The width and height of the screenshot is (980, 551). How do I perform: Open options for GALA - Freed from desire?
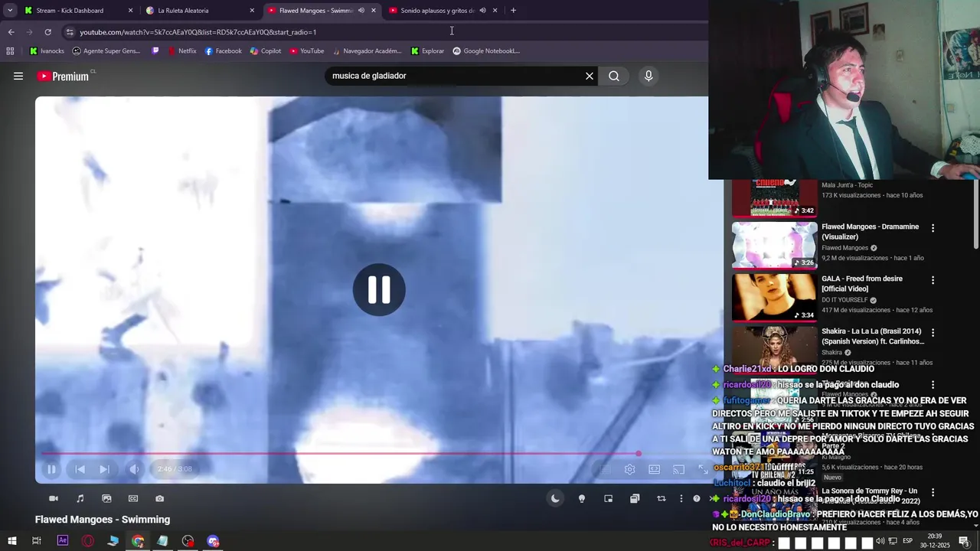(x=933, y=280)
